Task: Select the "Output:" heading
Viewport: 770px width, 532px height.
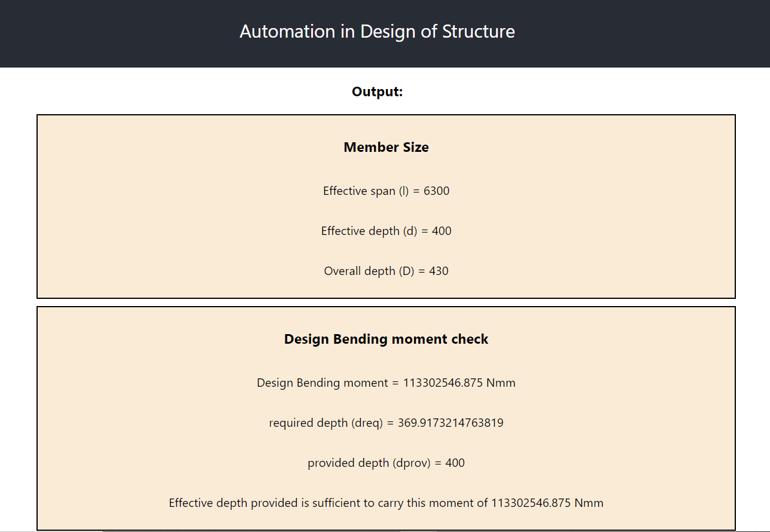Action: tap(377, 91)
